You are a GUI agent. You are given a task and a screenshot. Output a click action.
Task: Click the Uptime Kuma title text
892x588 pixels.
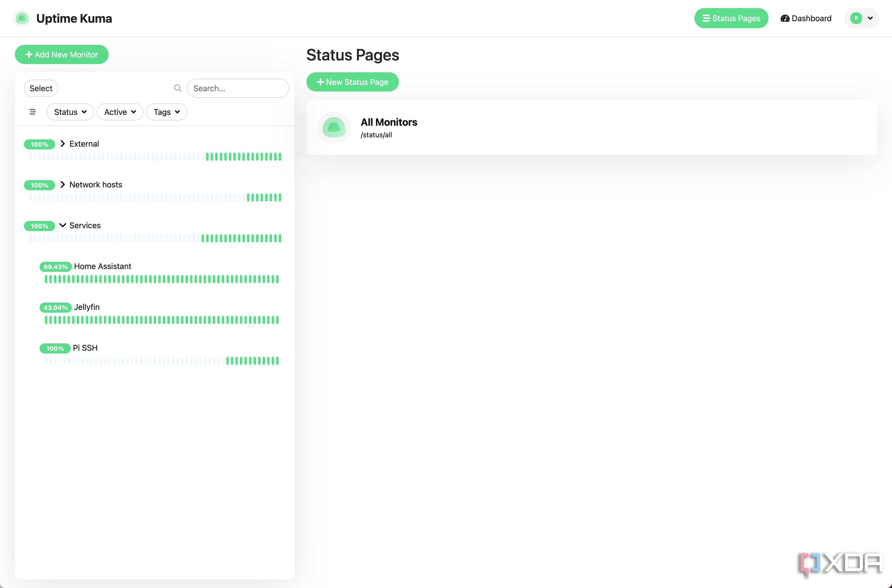pos(74,18)
